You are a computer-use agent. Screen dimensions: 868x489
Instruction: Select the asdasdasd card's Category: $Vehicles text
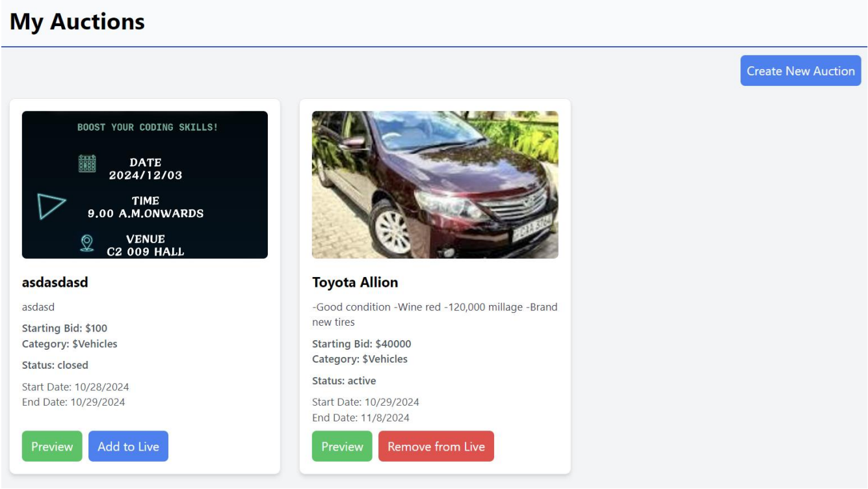[x=70, y=343]
